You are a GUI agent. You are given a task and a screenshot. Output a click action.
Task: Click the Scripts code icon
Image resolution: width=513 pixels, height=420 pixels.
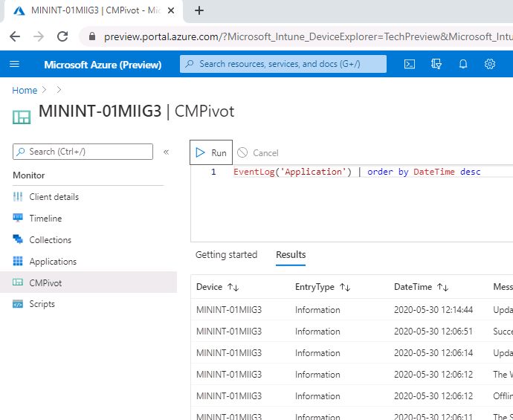point(18,304)
